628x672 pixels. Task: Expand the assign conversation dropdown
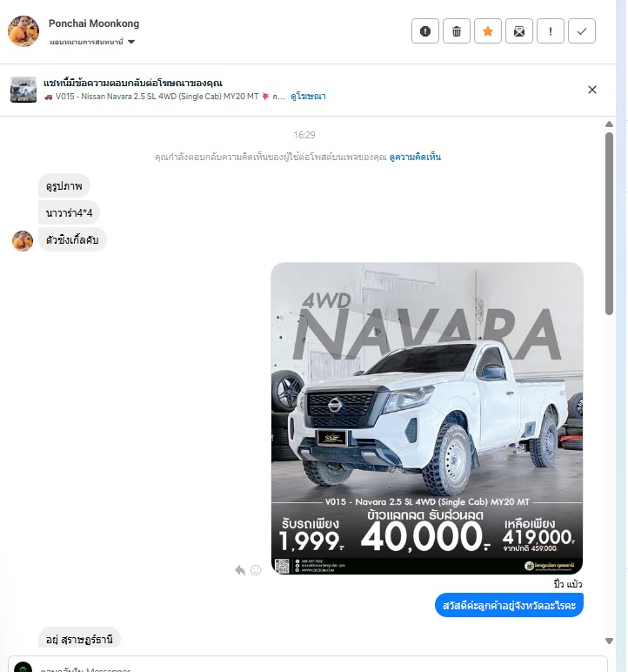(92, 42)
